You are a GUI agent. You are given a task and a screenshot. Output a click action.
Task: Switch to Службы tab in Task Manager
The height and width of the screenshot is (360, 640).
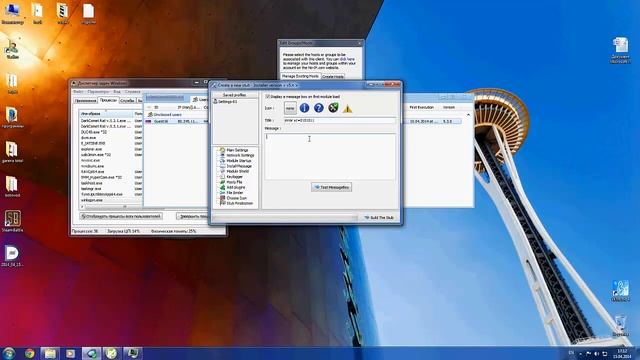pyautogui.click(x=127, y=100)
